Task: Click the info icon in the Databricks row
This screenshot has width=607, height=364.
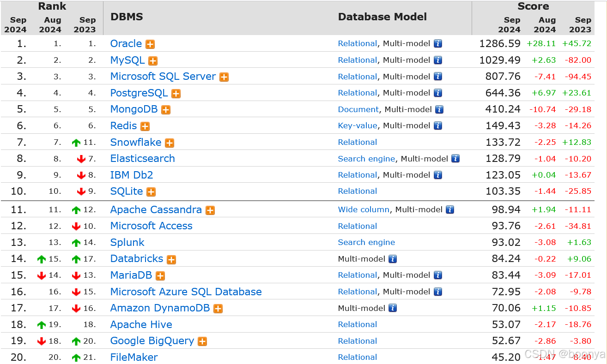Action: click(393, 259)
